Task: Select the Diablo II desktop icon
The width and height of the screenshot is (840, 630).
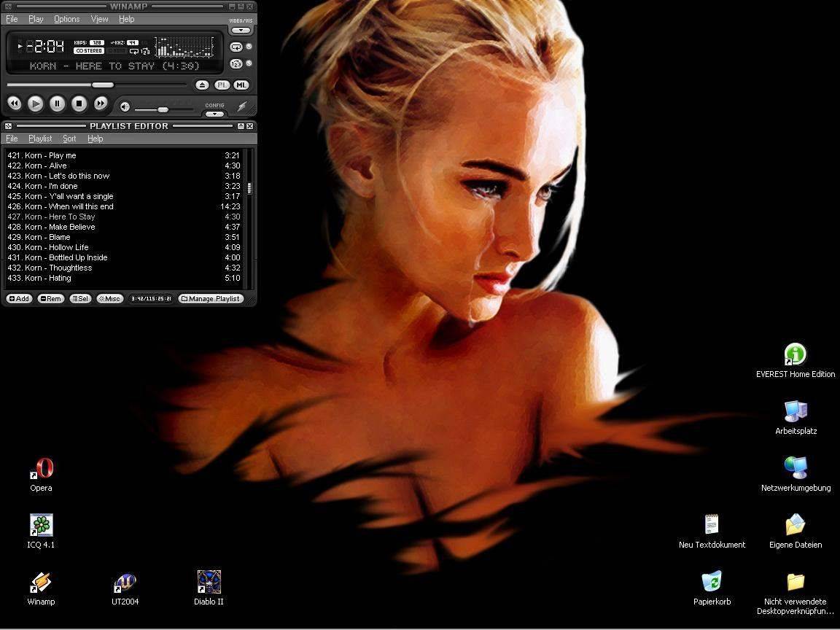Action: point(209,583)
